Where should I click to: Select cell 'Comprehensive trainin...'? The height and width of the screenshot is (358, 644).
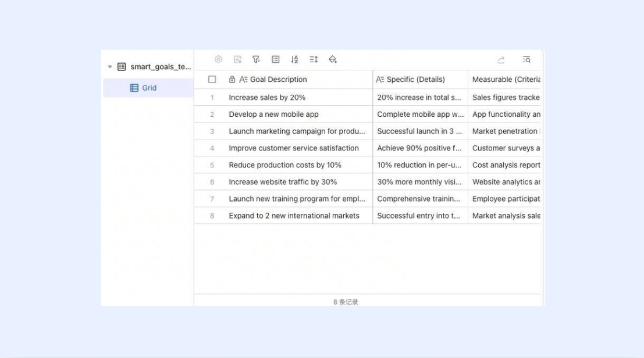[420, 199]
